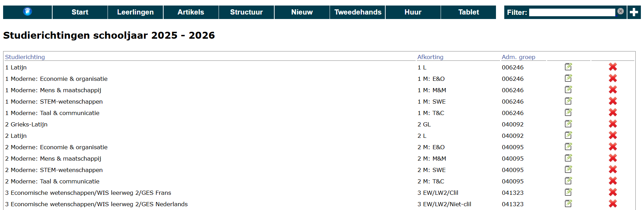Sort by Studierichting column header
Screen dimensions: 644x210
pyautogui.click(x=25, y=57)
